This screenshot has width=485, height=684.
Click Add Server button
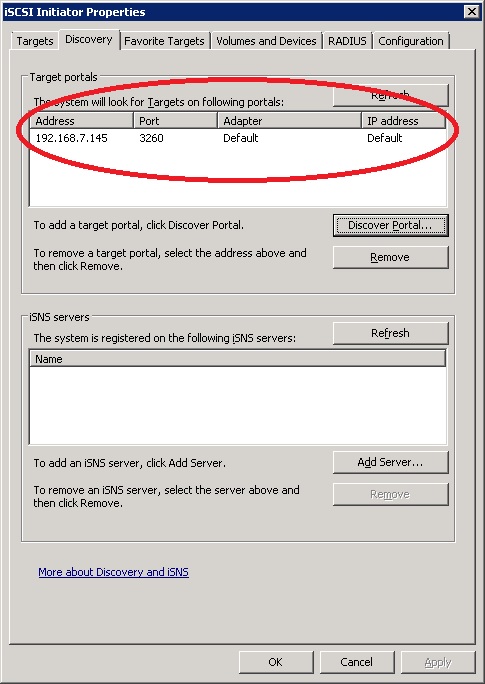coord(390,462)
